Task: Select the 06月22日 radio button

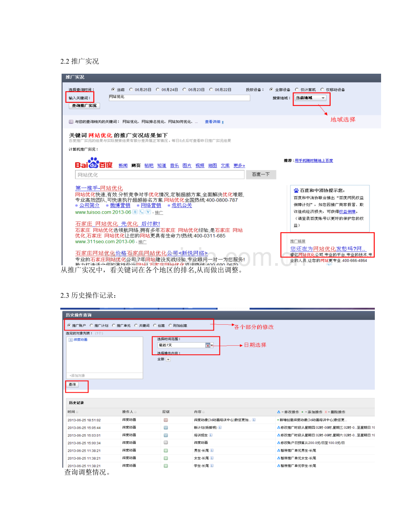Action: pyautogui.click(x=211, y=90)
